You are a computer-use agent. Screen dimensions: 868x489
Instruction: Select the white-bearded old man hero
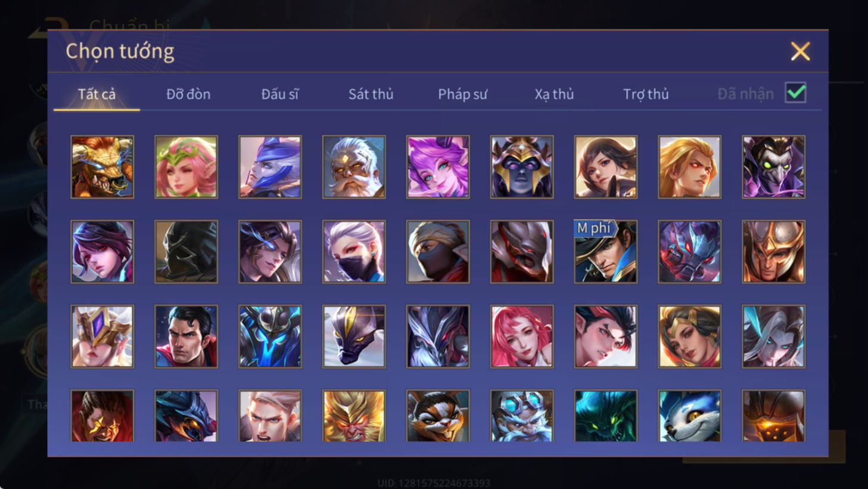tap(354, 167)
